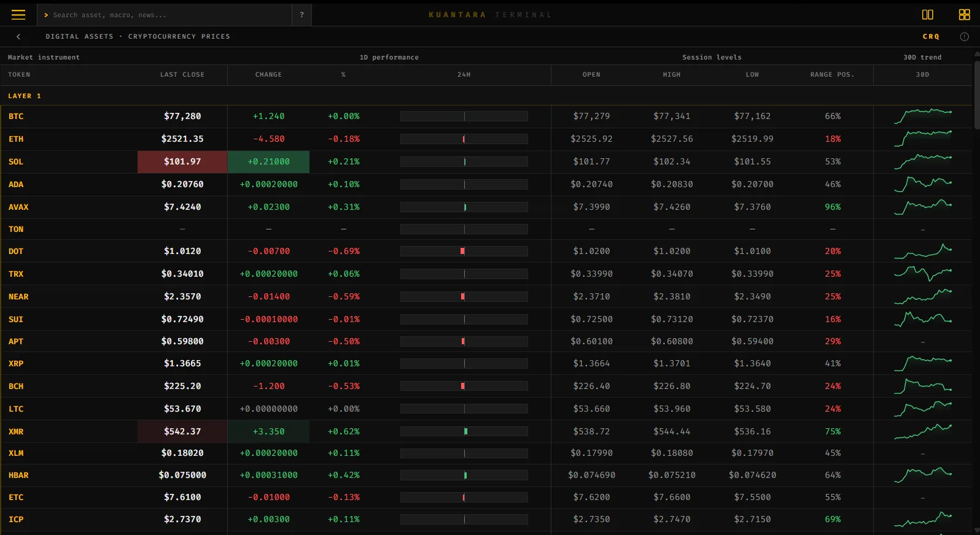The height and width of the screenshot is (535, 980).
Task: Sort by LAST CLOSE column header
Action: 182,75
